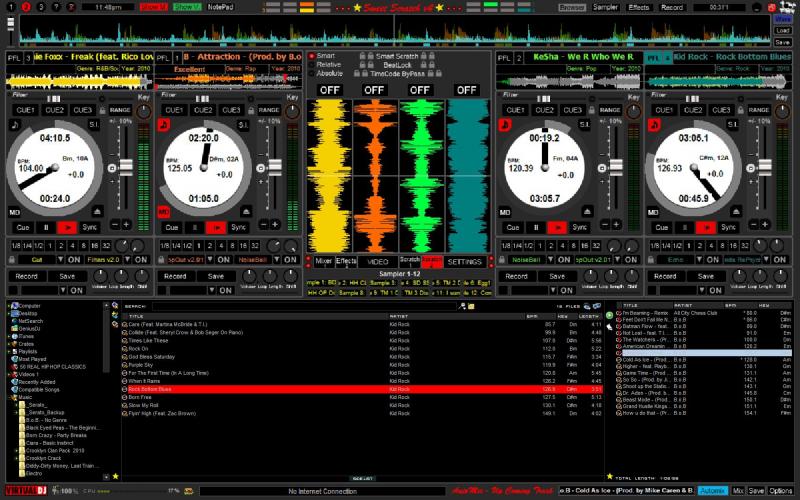Open the sampler dropdown below Record on deck 2

click(553, 290)
